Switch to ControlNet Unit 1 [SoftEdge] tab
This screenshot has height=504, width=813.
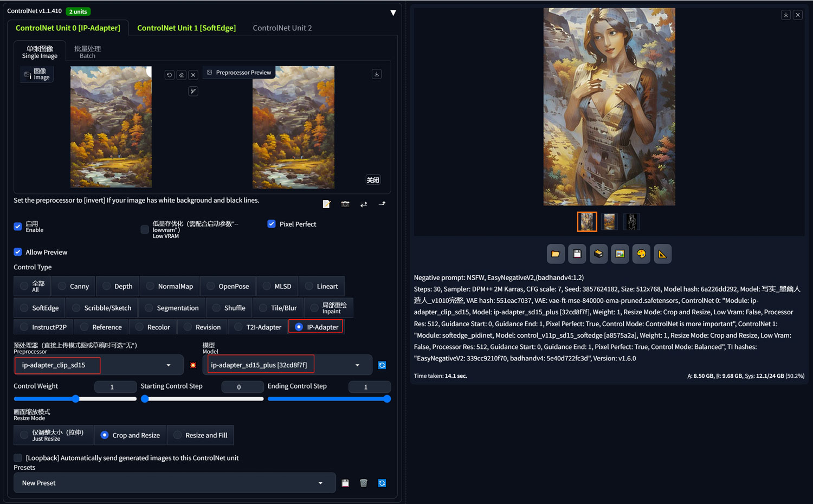coord(186,28)
